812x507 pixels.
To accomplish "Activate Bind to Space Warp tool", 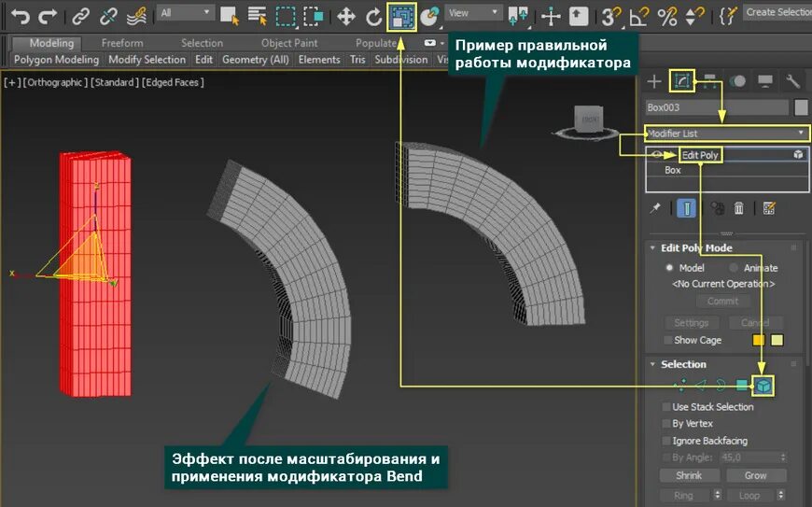I will [x=136, y=17].
